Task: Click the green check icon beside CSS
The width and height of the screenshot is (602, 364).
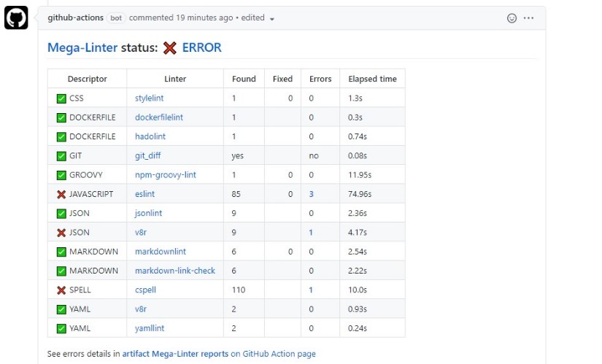Action: click(x=61, y=98)
